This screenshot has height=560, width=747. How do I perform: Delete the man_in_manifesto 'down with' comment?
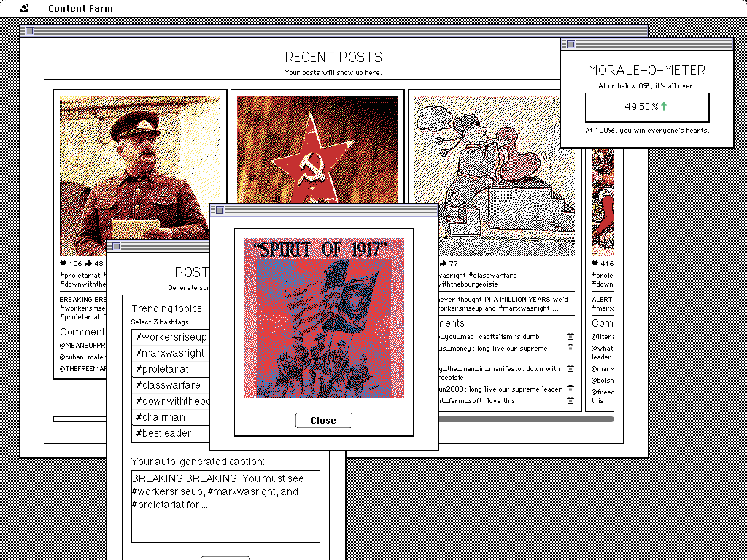pyautogui.click(x=570, y=368)
